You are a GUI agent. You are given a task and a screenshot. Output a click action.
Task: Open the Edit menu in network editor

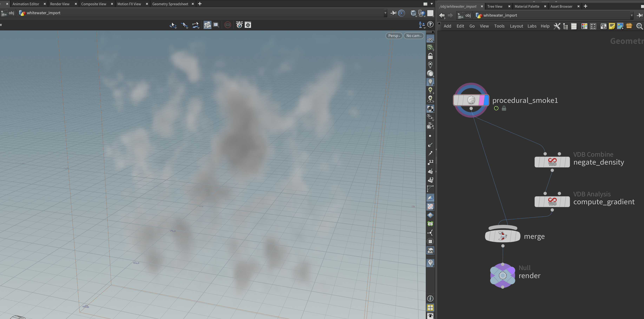tap(460, 26)
